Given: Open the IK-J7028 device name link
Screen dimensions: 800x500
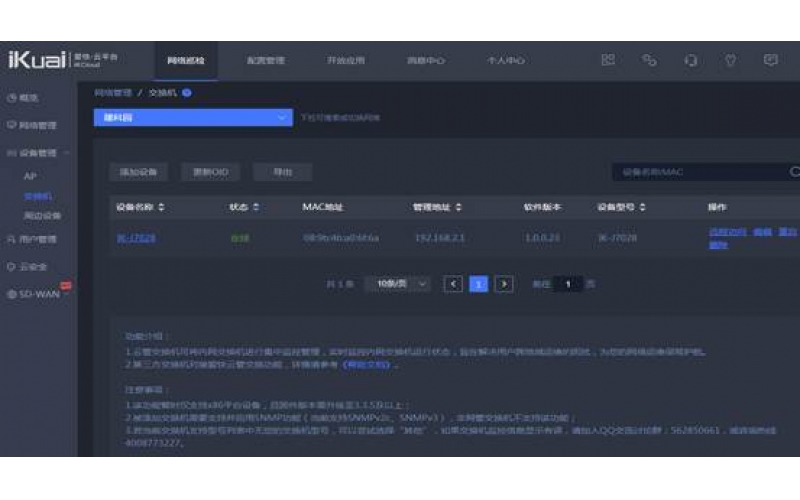Looking at the screenshot, I should click(136, 238).
